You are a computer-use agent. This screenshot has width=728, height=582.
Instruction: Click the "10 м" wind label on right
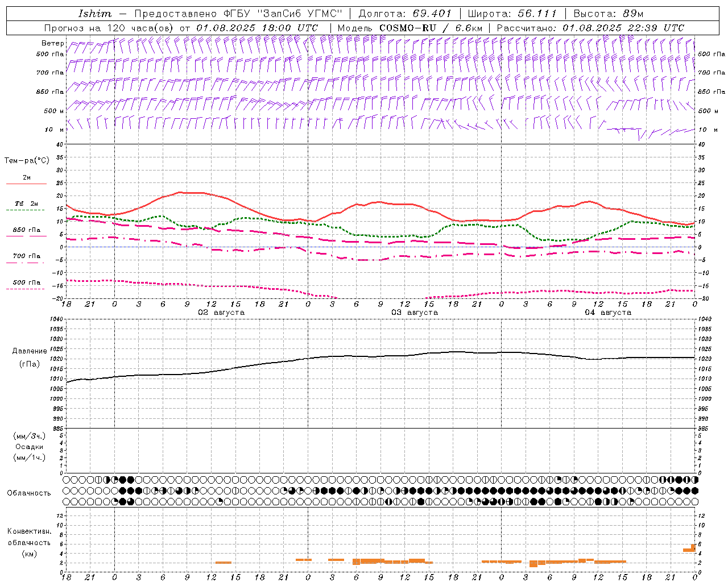(x=709, y=130)
